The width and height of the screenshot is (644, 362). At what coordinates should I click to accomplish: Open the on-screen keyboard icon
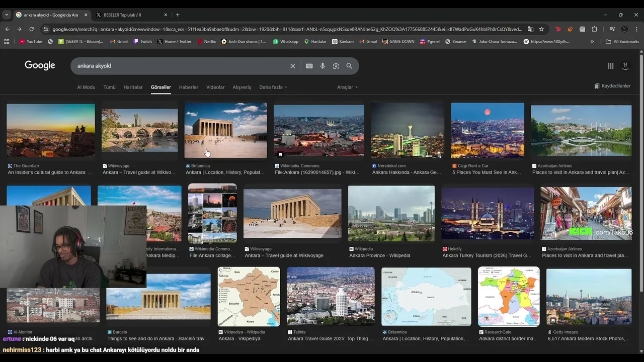tap(309, 66)
